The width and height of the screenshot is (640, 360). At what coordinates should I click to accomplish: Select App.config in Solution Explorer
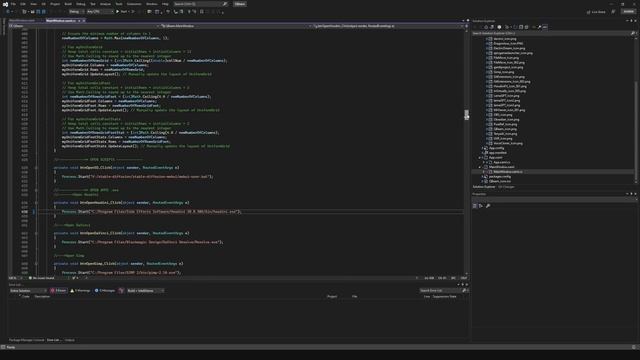[x=496, y=148]
